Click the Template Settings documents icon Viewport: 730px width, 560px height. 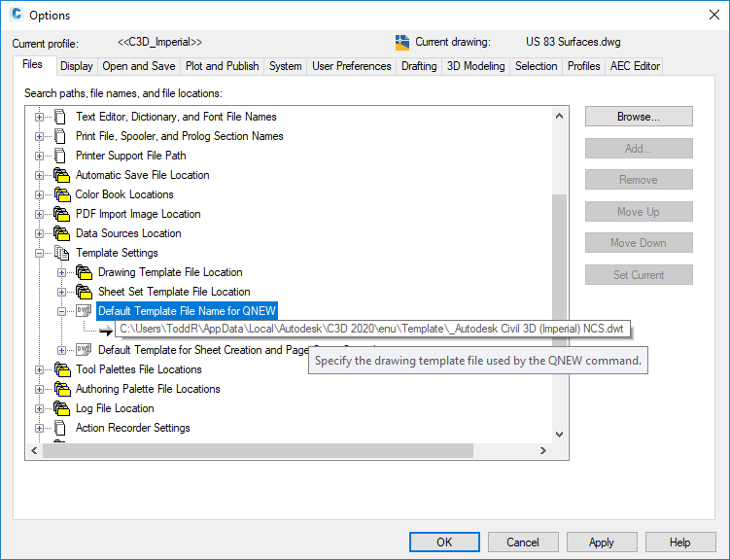[x=61, y=253]
